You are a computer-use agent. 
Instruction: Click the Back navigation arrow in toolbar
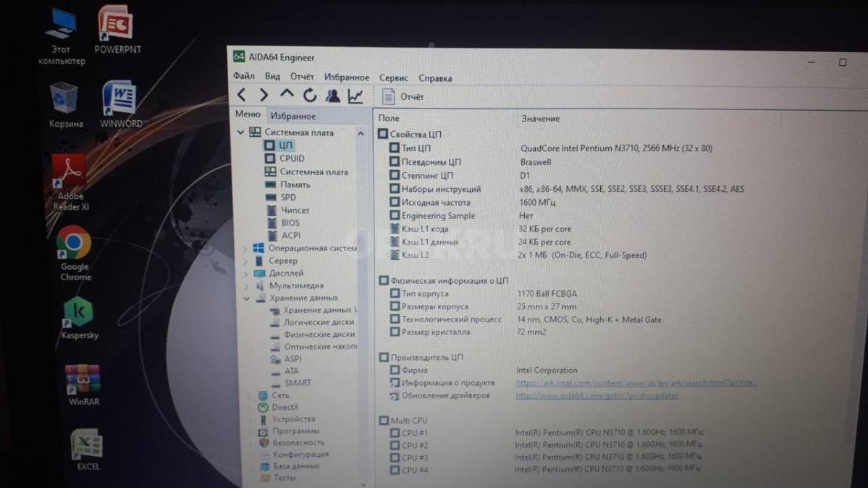pos(242,95)
